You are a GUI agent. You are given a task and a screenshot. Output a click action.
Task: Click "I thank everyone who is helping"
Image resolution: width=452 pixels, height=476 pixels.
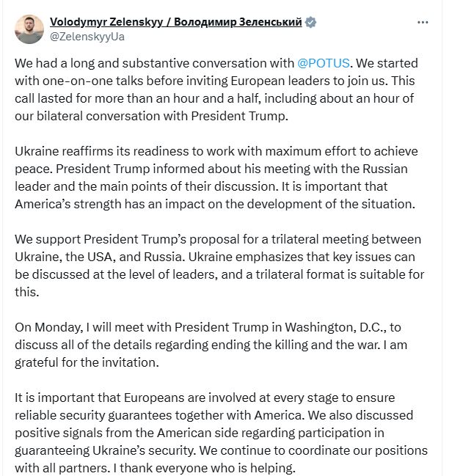203,468
